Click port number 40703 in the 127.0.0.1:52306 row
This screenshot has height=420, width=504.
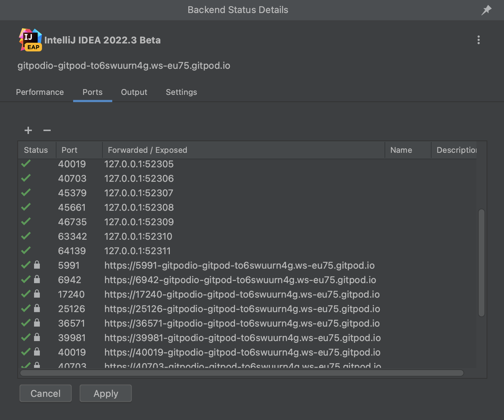coord(72,178)
